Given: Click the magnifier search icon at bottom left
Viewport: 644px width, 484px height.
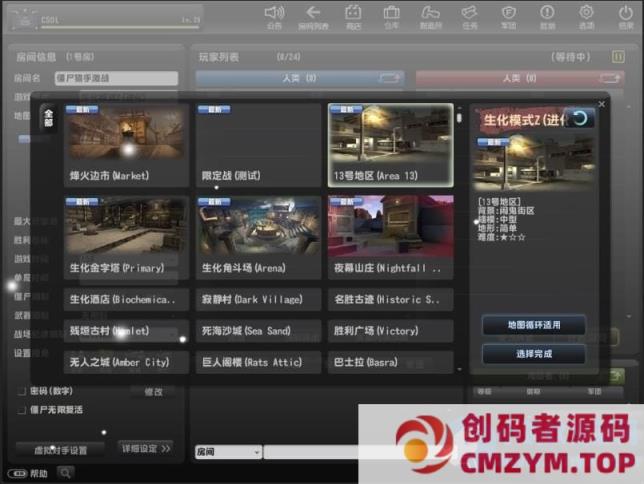Looking at the screenshot, I should tap(65, 473).
